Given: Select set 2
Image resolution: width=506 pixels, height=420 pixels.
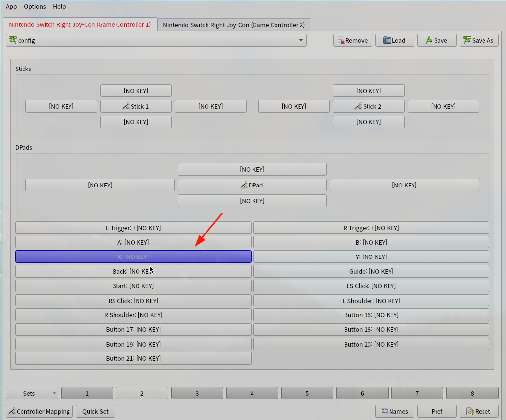Looking at the screenshot, I should [142, 393].
